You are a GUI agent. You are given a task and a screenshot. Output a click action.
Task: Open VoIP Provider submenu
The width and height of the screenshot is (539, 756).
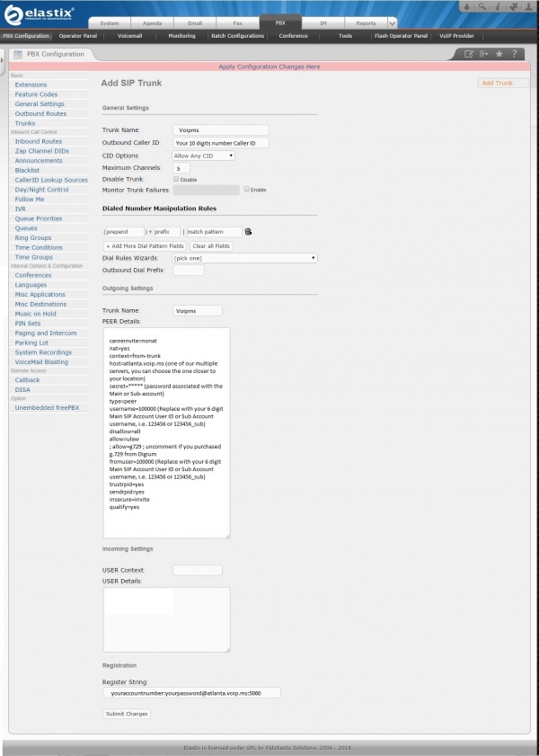(456, 36)
